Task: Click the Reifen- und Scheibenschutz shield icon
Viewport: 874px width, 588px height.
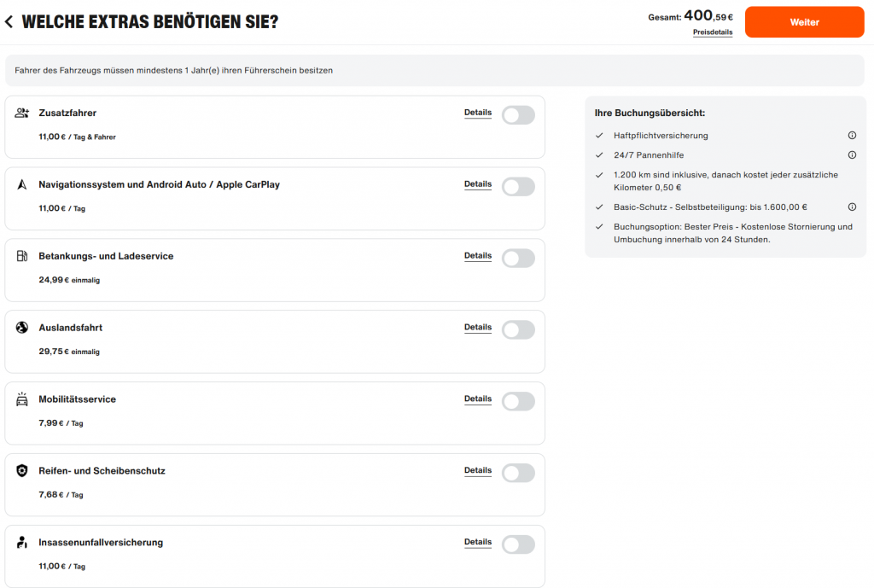Action: (x=22, y=471)
